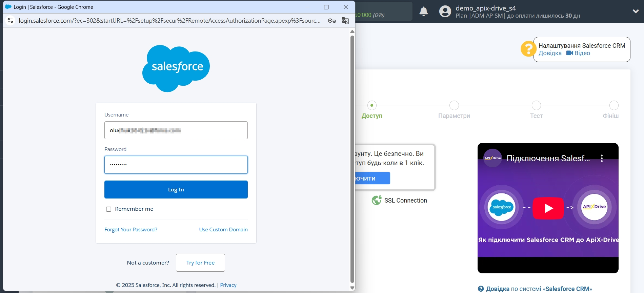
Task: Click the Log In button
Action: point(176,189)
